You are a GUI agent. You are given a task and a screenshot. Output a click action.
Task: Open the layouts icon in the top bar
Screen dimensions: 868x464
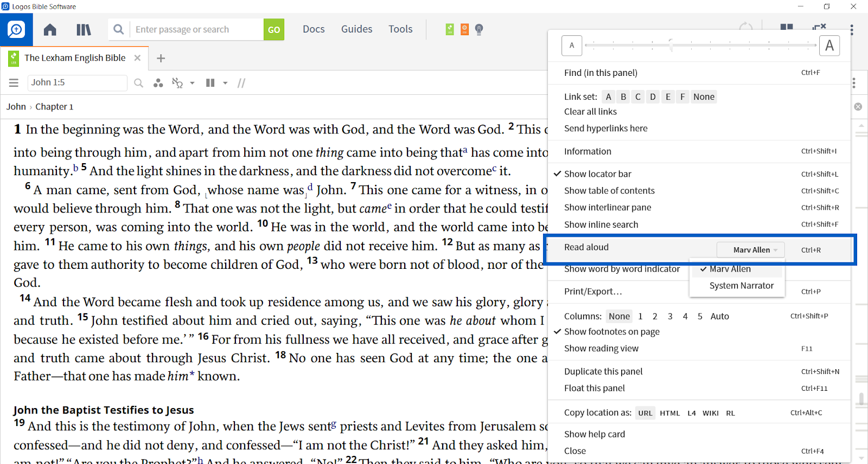click(787, 27)
